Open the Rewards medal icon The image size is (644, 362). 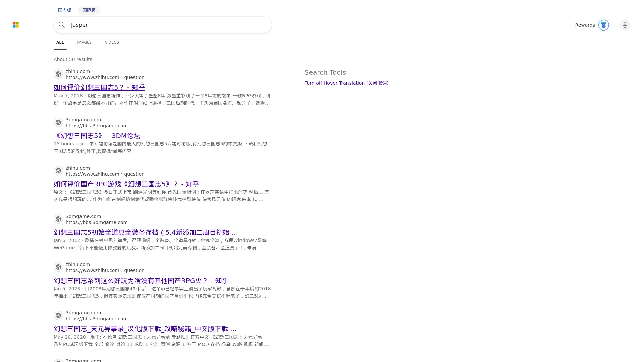pos(603,25)
